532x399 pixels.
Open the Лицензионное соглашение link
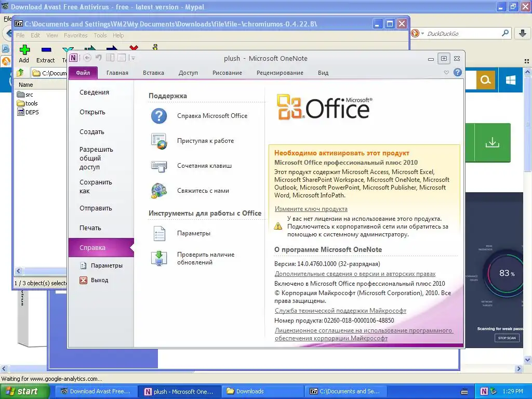tap(364, 334)
